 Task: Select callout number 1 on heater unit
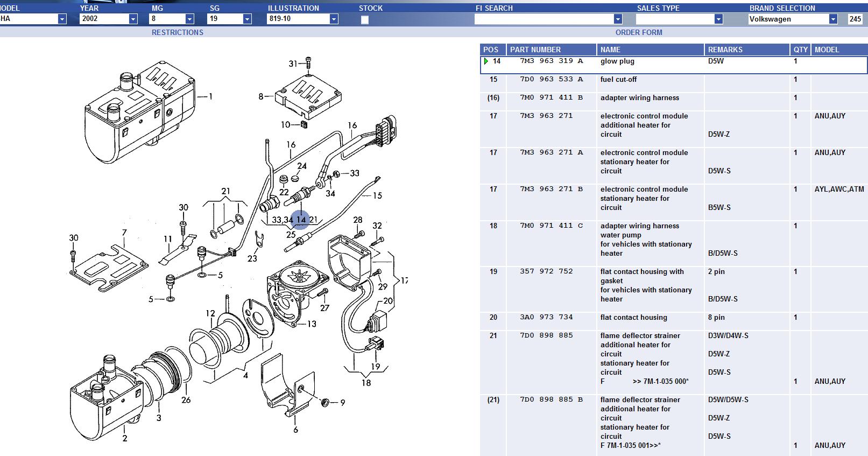tap(210, 96)
